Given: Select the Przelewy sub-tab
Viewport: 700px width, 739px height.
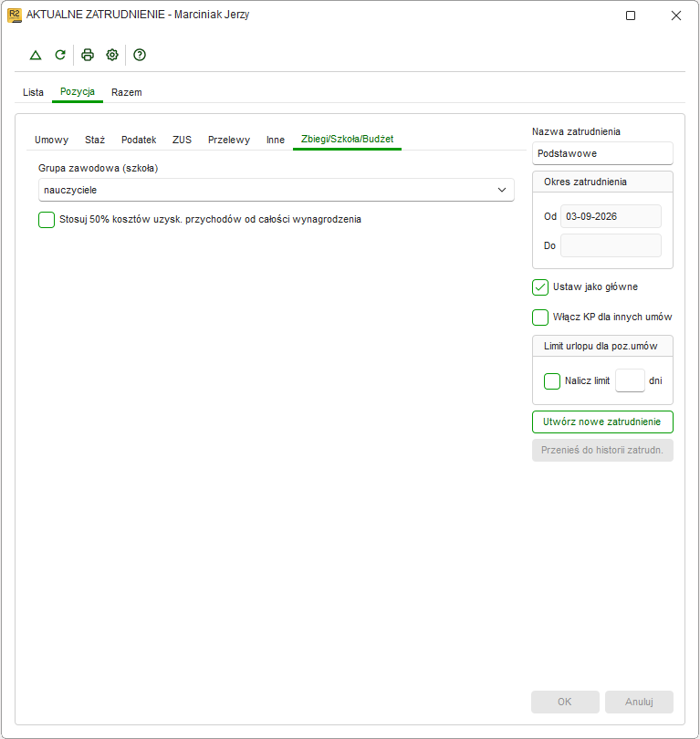Looking at the screenshot, I should tap(229, 140).
